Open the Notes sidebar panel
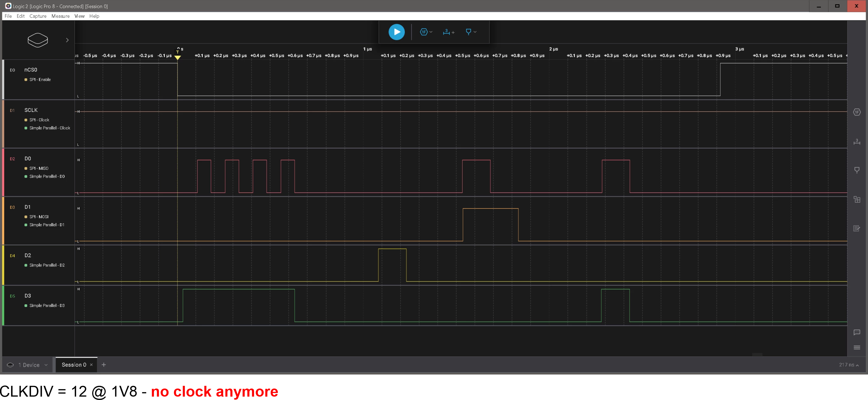Viewport: 868px width, 400px height. click(x=857, y=229)
